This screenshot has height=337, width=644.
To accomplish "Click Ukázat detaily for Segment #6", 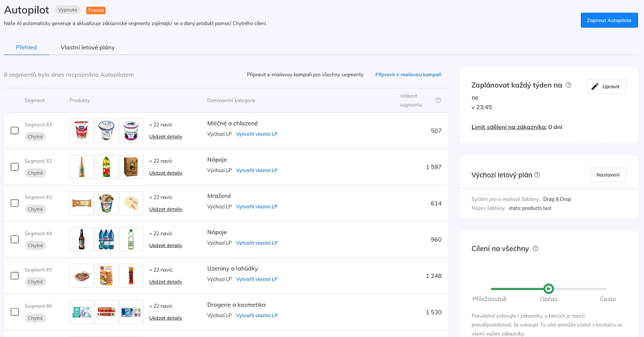I will click(165, 318).
